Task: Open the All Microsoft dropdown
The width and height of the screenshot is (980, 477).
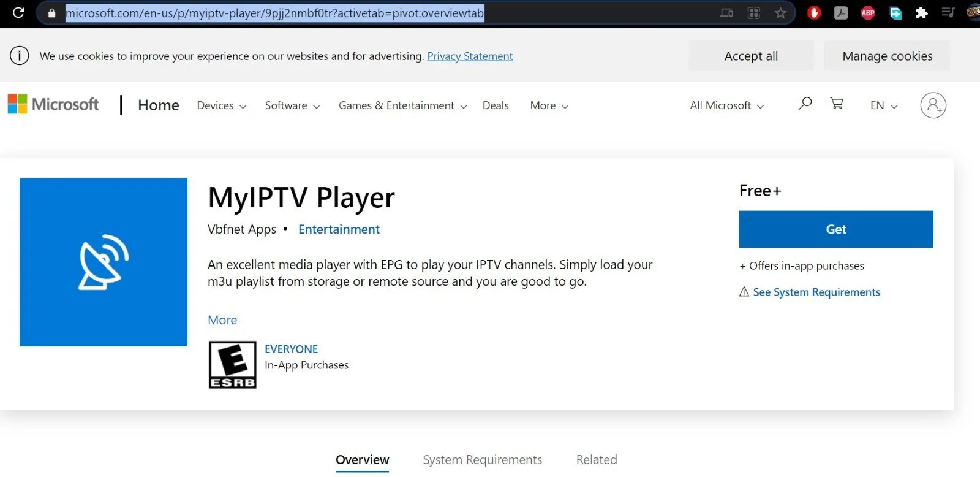Action: pos(726,105)
